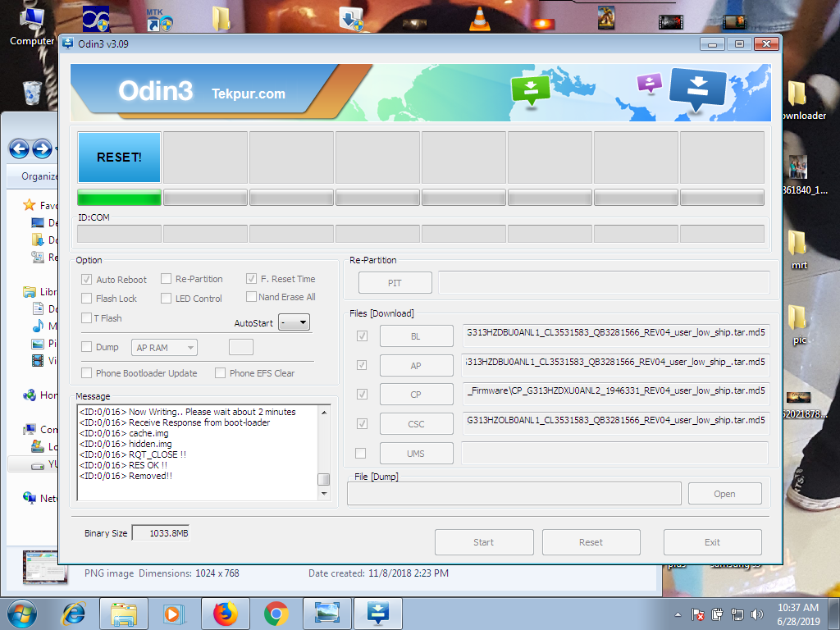The height and width of the screenshot is (630, 840).
Task: Click the Action Center flag tray icon
Action: coord(697,614)
